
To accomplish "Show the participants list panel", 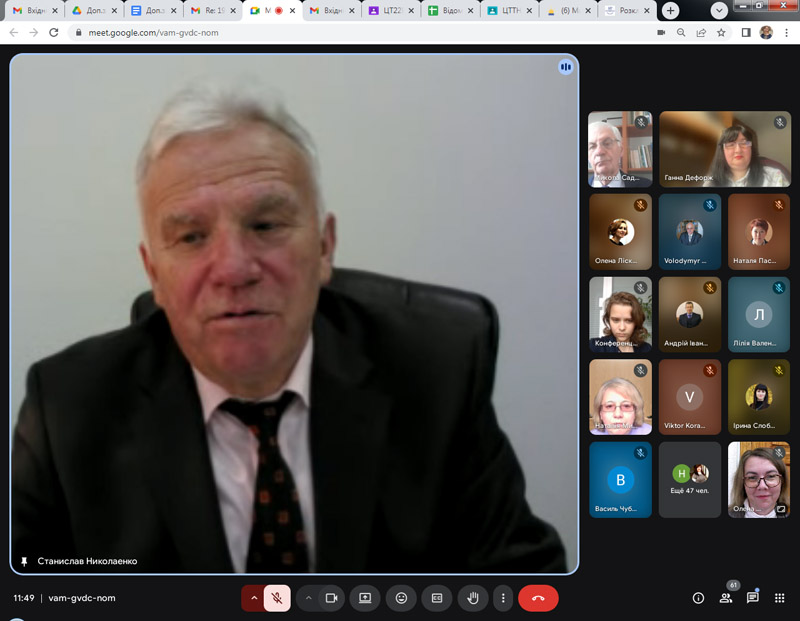I will (725, 598).
